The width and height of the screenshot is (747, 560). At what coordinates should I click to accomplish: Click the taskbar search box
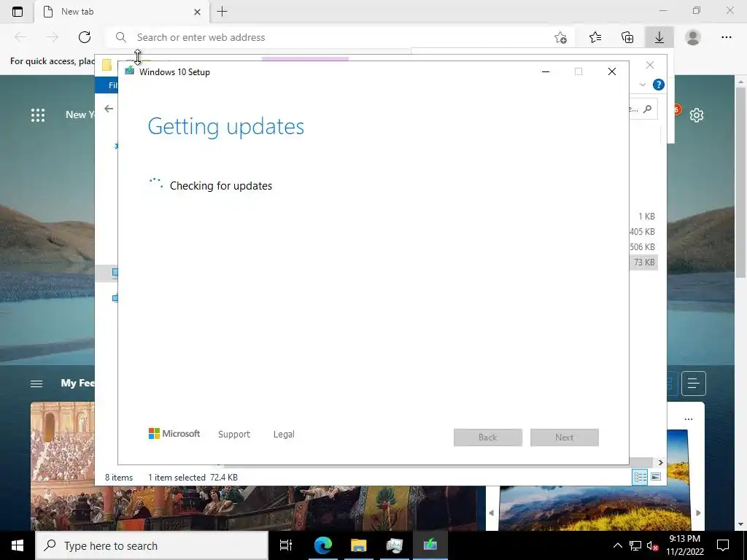pyautogui.click(x=152, y=545)
